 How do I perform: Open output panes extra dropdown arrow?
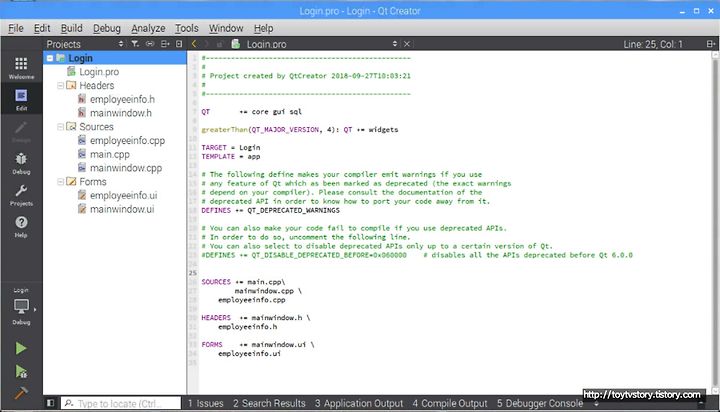coord(596,404)
